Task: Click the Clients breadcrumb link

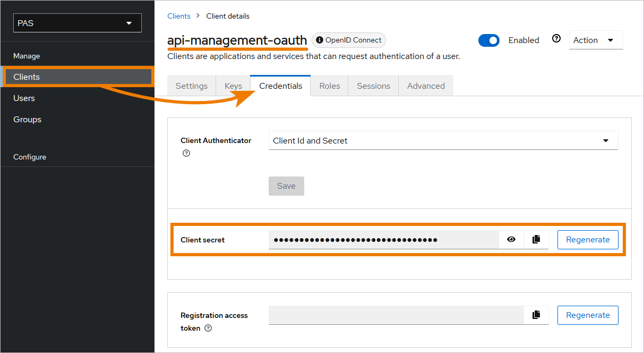Action: (179, 16)
